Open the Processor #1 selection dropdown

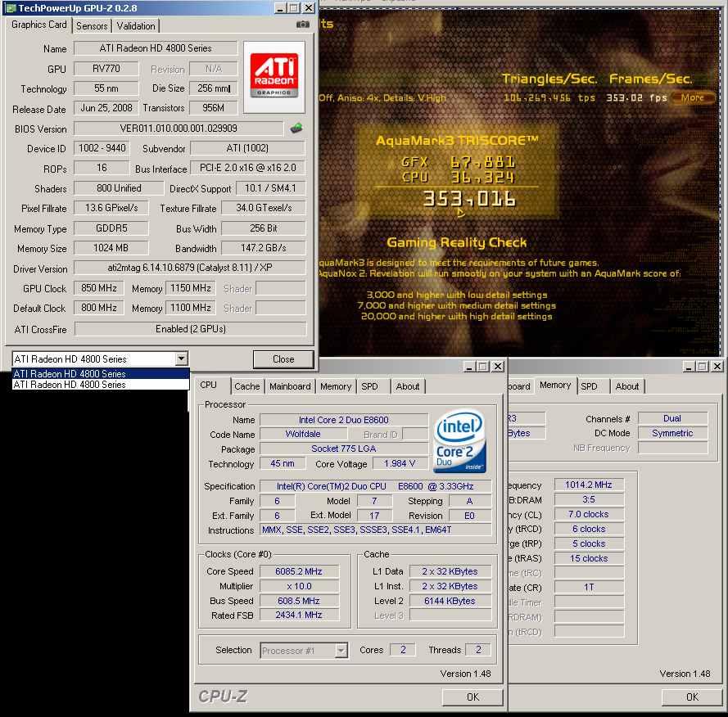coord(341,650)
